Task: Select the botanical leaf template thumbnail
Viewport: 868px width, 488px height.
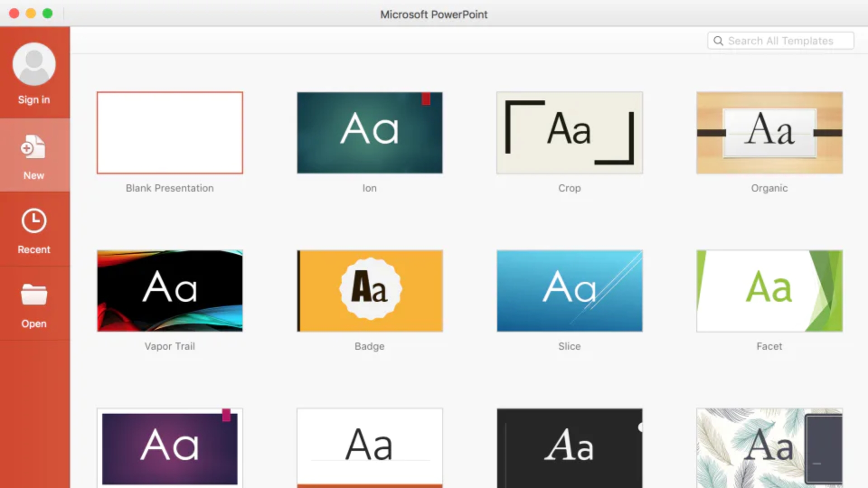Action: click(x=769, y=447)
